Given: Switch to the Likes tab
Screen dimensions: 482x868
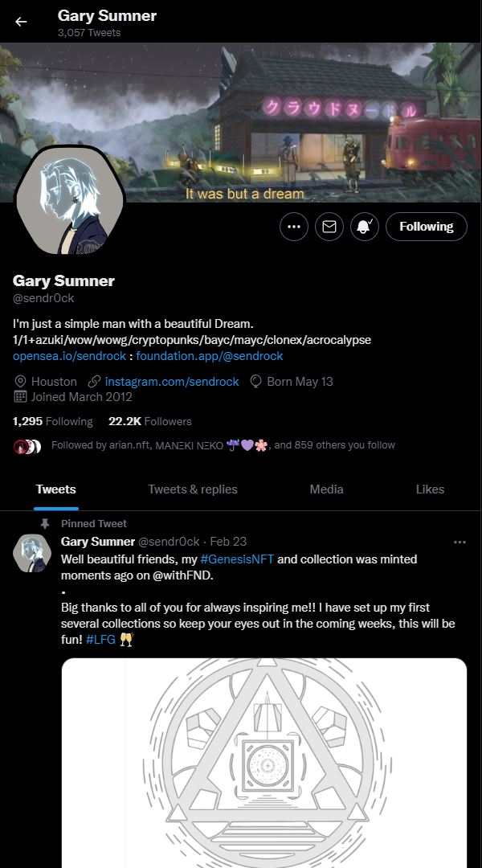Looking at the screenshot, I should pyautogui.click(x=430, y=489).
